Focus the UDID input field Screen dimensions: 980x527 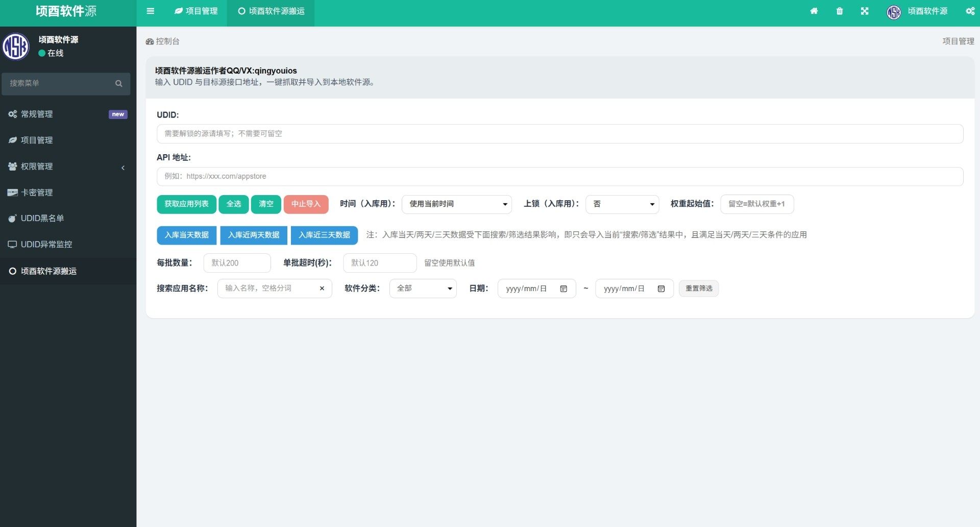coord(560,134)
